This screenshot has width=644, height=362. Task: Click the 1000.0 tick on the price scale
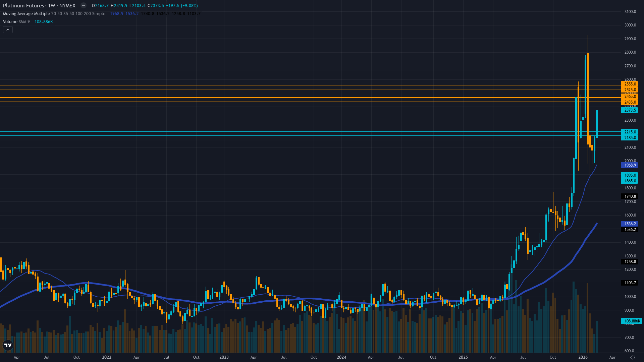(x=630, y=297)
